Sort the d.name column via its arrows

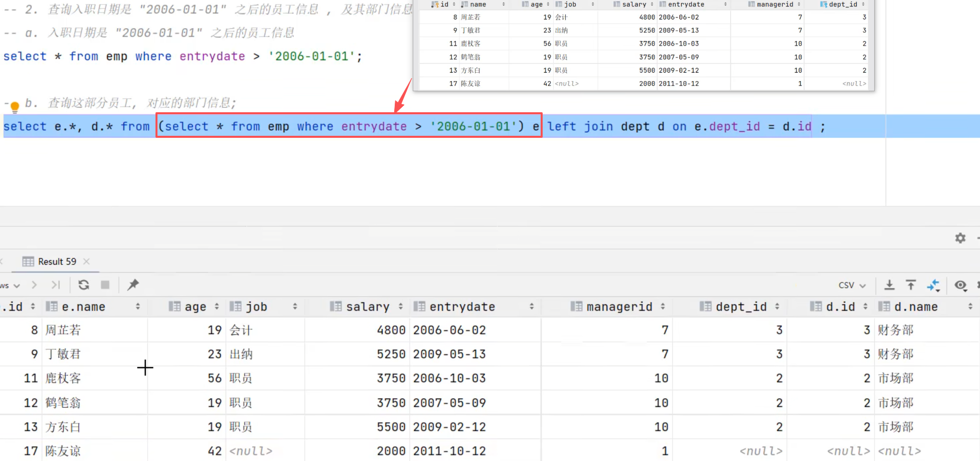coord(970,306)
